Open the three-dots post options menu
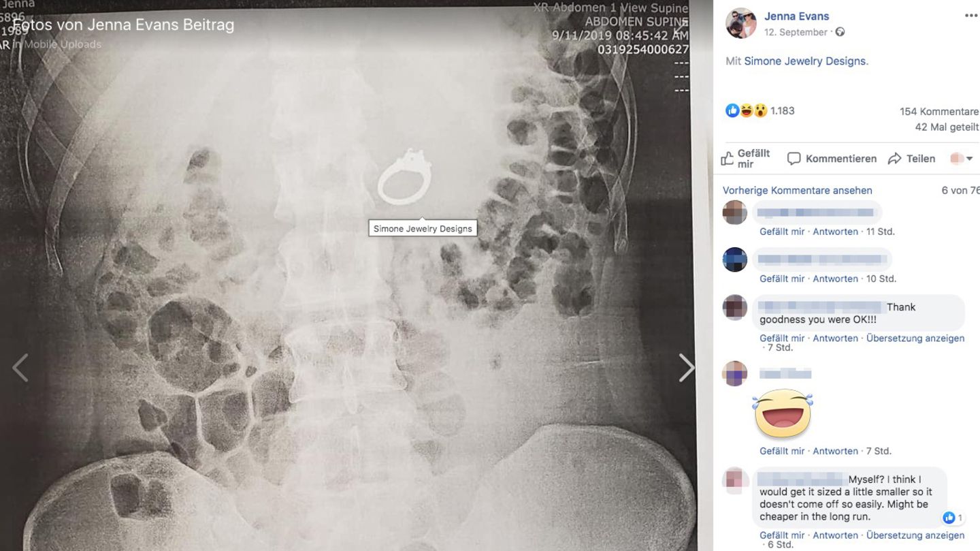The image size is (980, 551). tap(970, 16)
